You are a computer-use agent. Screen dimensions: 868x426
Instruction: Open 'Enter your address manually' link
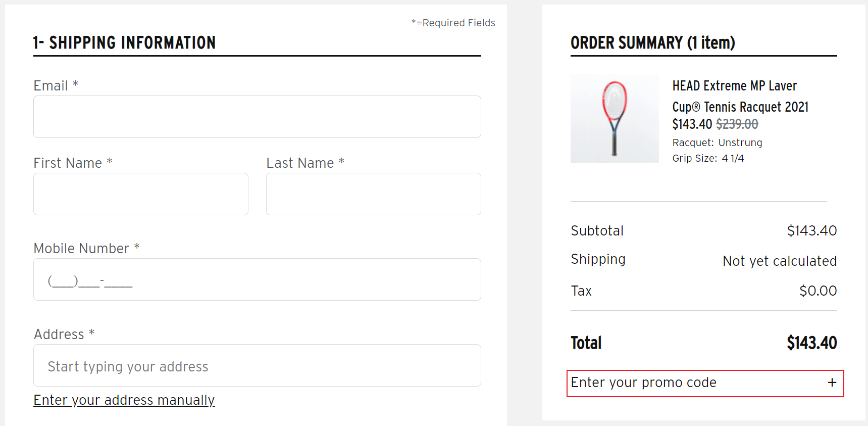[x=124, y=400]
